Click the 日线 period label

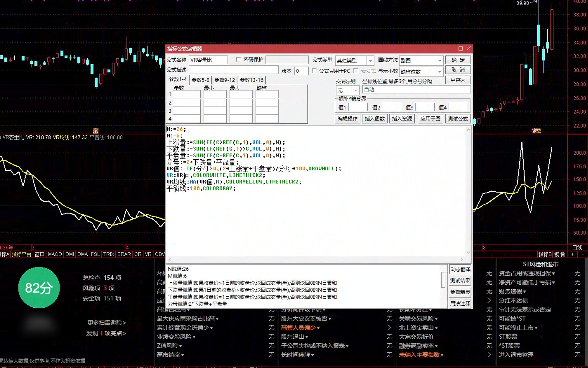(577, 247)
